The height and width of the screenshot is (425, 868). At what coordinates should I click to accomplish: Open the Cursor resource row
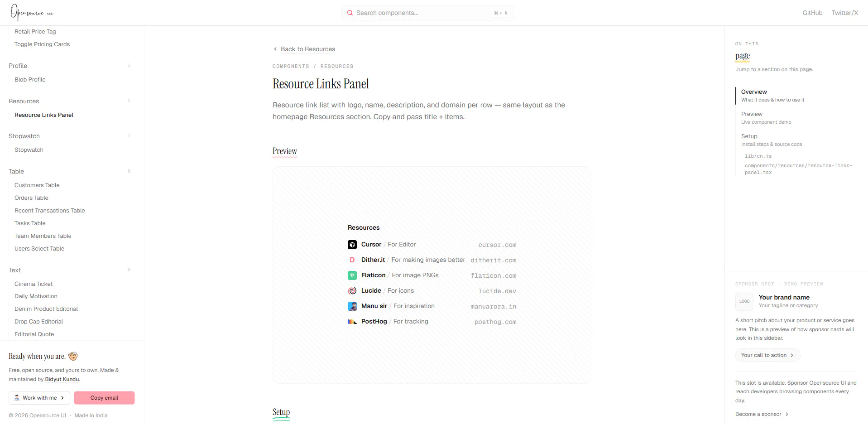432,245
